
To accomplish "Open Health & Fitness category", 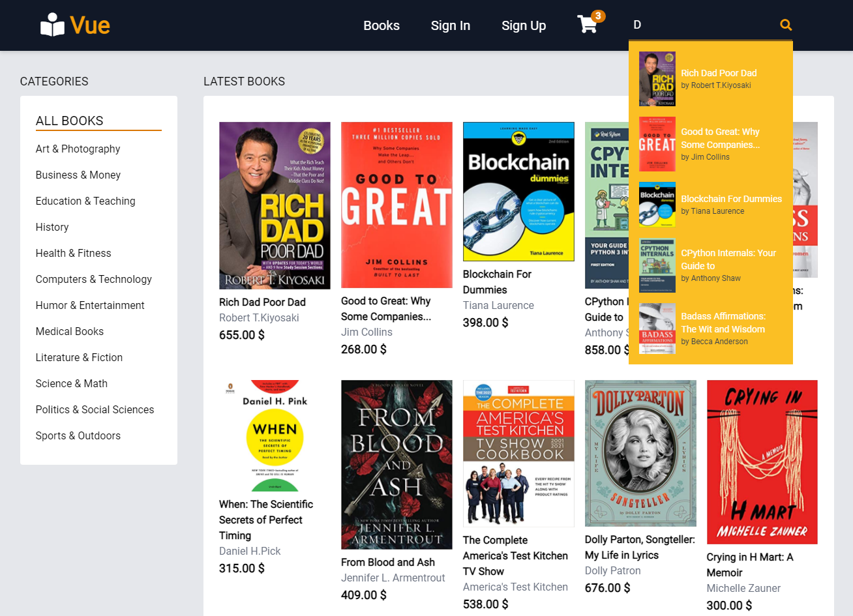I will (74, 253).
